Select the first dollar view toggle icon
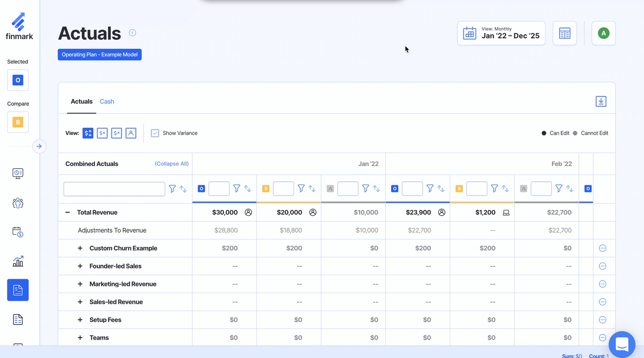 pyautogui.click(x=88, y=133)
